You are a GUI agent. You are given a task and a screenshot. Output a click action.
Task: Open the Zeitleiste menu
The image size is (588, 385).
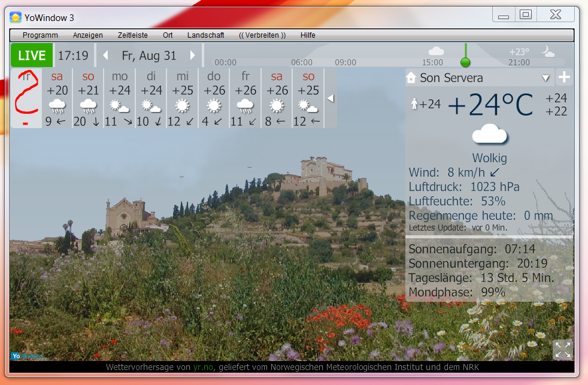[x=132, y=35]
